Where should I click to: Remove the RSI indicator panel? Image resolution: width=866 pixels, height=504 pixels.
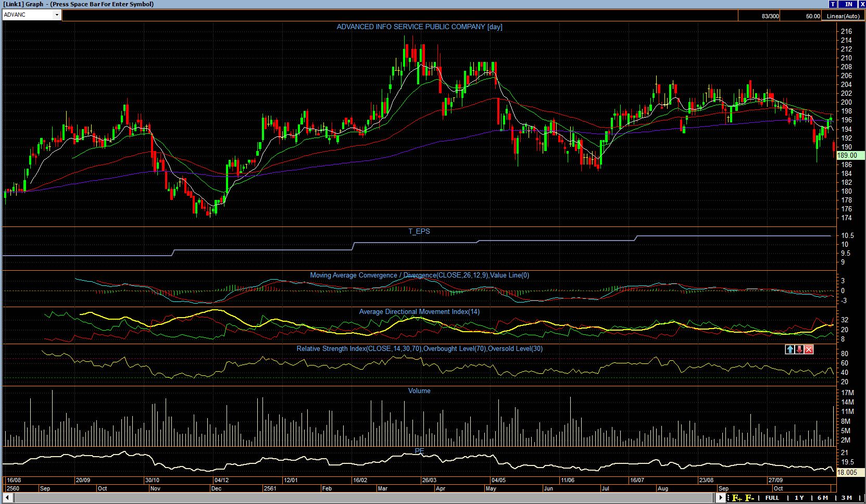(x=809, y=349)
